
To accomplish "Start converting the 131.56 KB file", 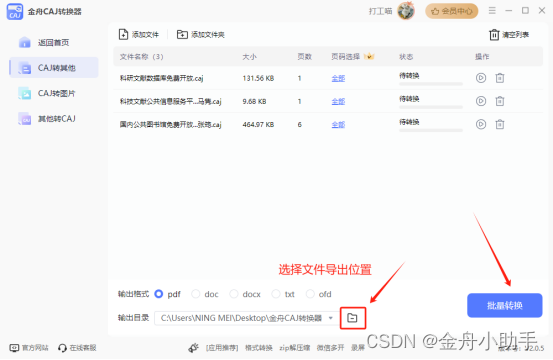I will click(481, 78).
